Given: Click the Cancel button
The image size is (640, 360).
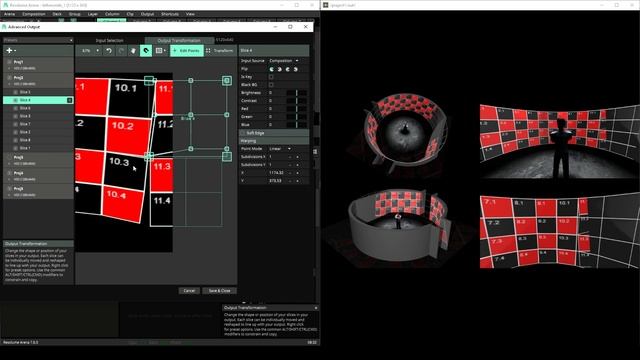Looking at the screenshot, I should tap(189, 291).
